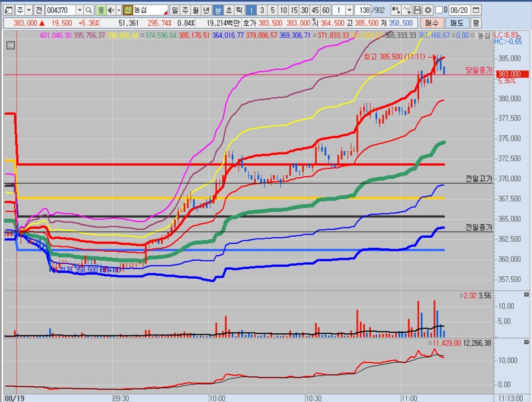Switch chart to seconds 초 period

(x=229, y=10)
